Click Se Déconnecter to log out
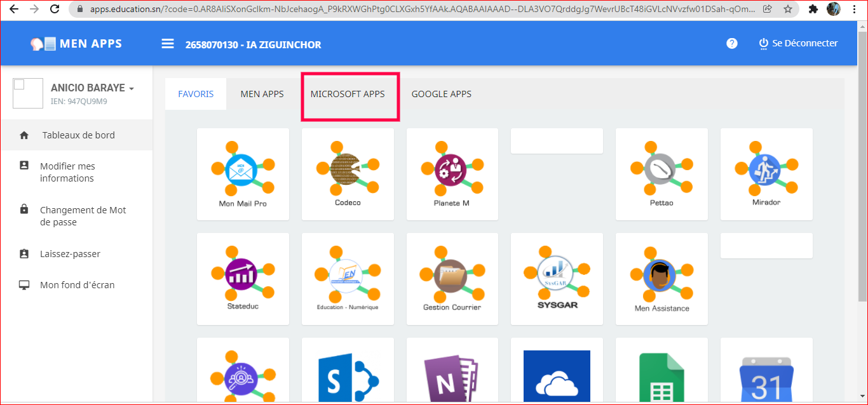868x405 pixels. coord(798,43)
